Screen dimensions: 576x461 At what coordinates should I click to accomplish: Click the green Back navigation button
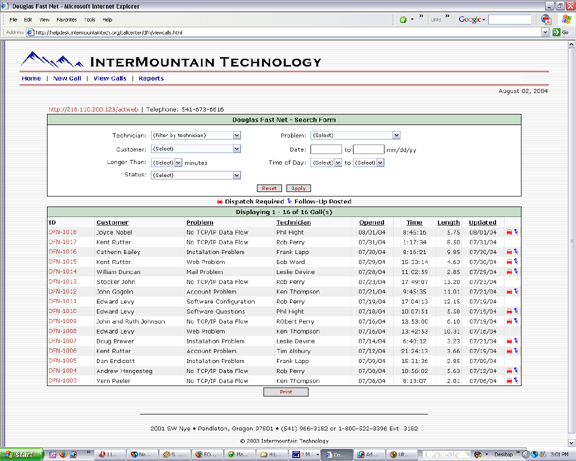[x=403, y=20]
